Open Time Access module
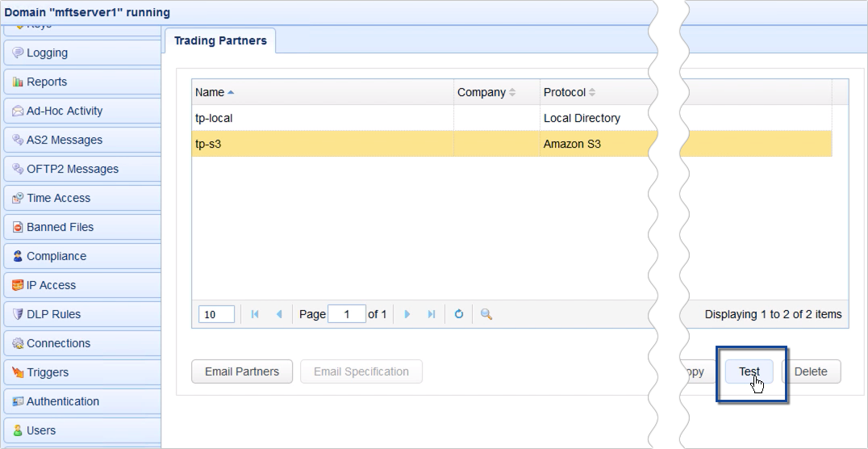 tap(82, 198)
